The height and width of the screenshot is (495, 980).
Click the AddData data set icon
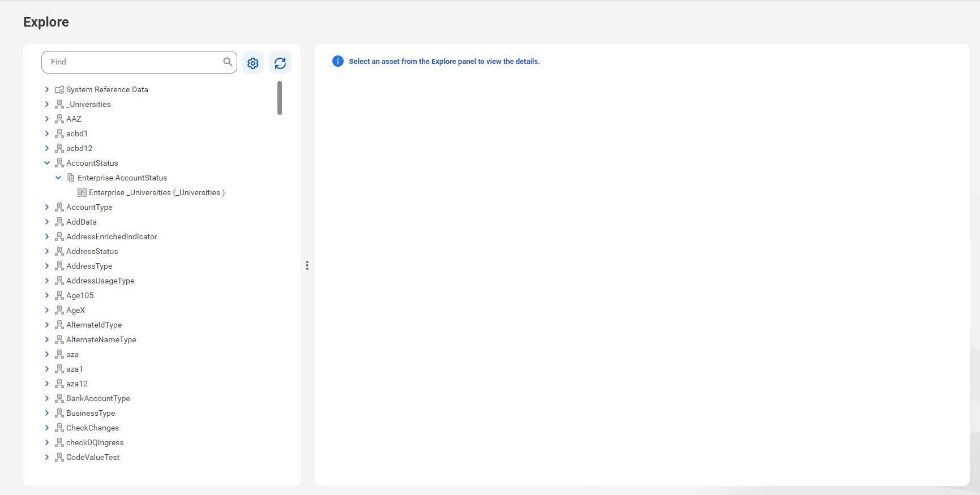[x=59, y=222]
